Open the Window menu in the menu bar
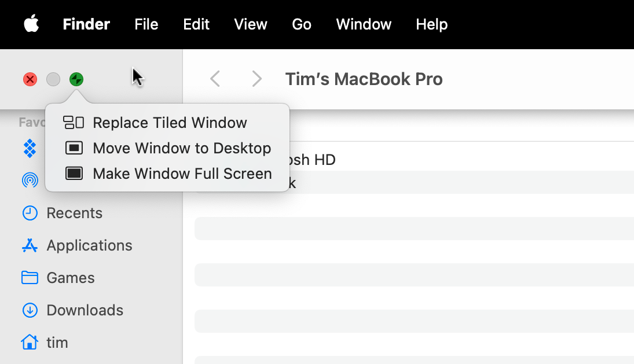Viewport: 634px width, 364px height. tap(364, 24)
